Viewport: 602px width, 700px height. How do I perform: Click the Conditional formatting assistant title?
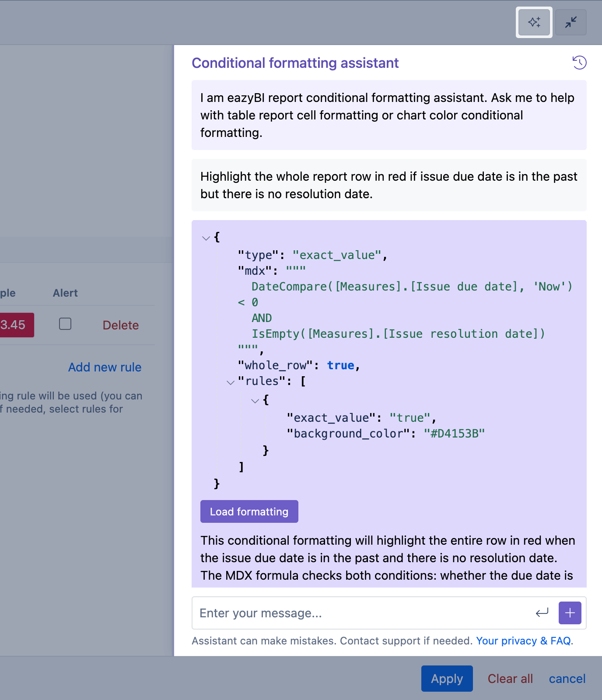point(295,63)
